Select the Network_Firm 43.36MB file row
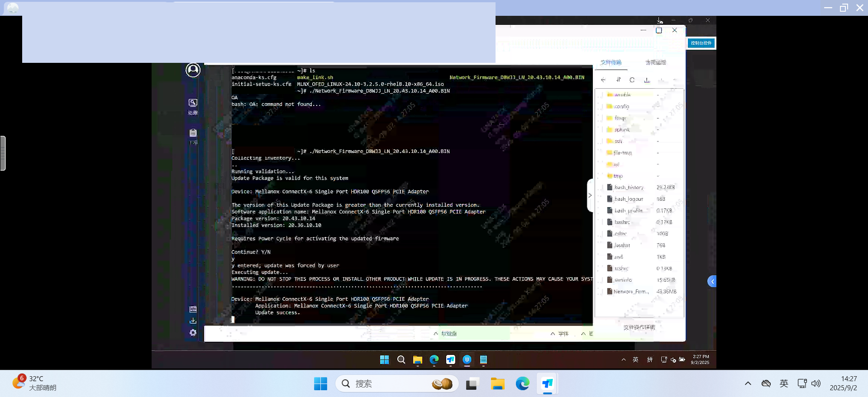The width and height of the screenshot is (868, 397). tap(640, 292)
